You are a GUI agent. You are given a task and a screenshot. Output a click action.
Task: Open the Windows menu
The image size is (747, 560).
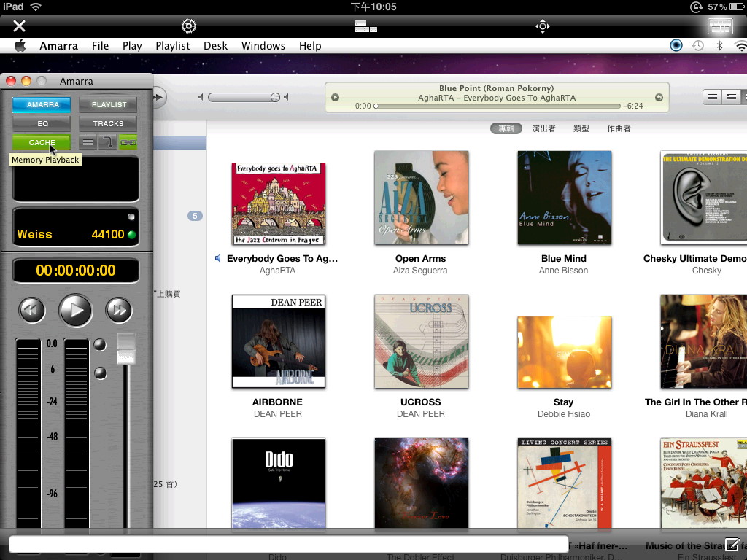(263, 46)
